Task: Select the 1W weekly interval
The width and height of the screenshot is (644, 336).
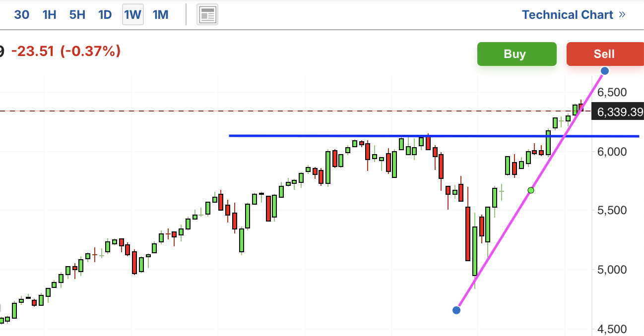Action: click(133, 15)
